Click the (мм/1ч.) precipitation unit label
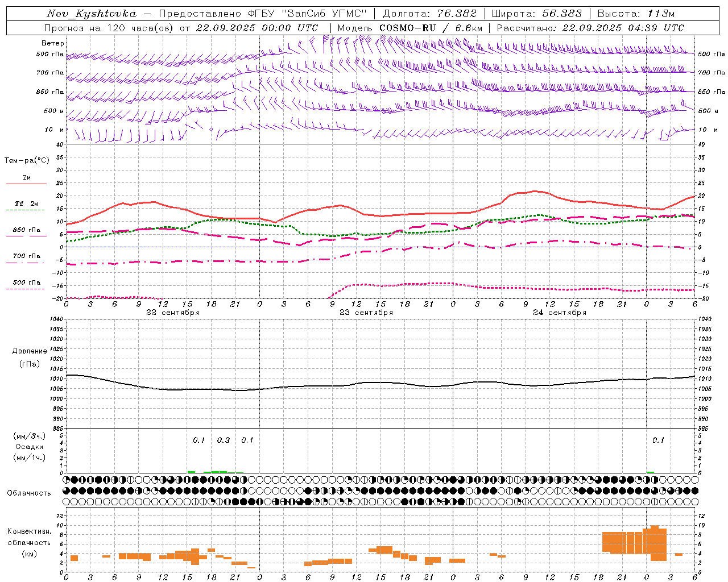The height and width of the screenshot is (582, 728). (29, 458)
